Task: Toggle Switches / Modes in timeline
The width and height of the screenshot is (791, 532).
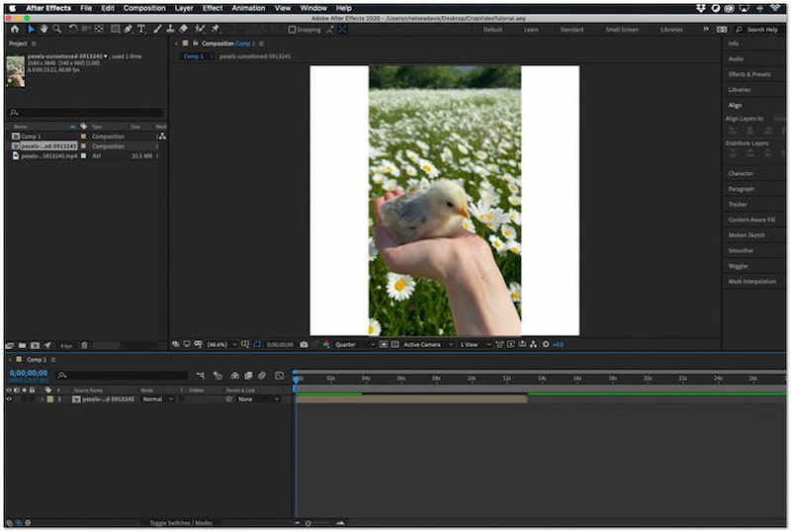Action: (x=181, y=522)
